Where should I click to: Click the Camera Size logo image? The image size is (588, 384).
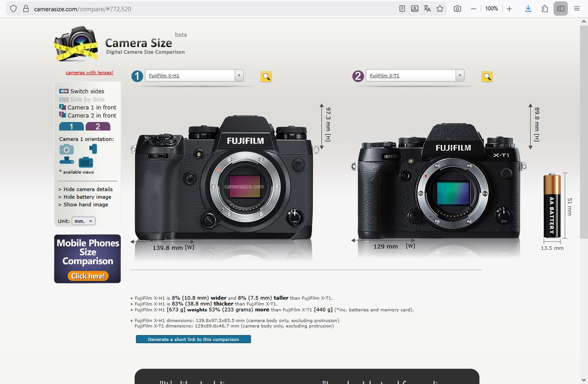pos(76,44)
